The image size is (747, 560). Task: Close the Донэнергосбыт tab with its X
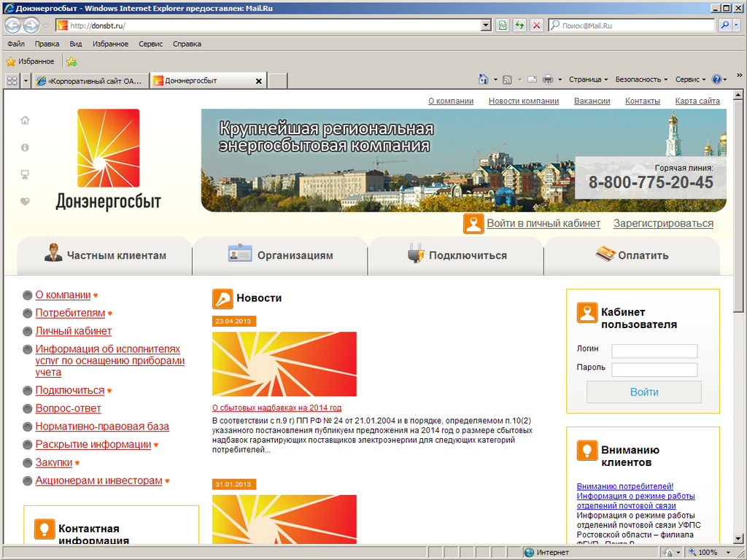click(x=259, y=82)
